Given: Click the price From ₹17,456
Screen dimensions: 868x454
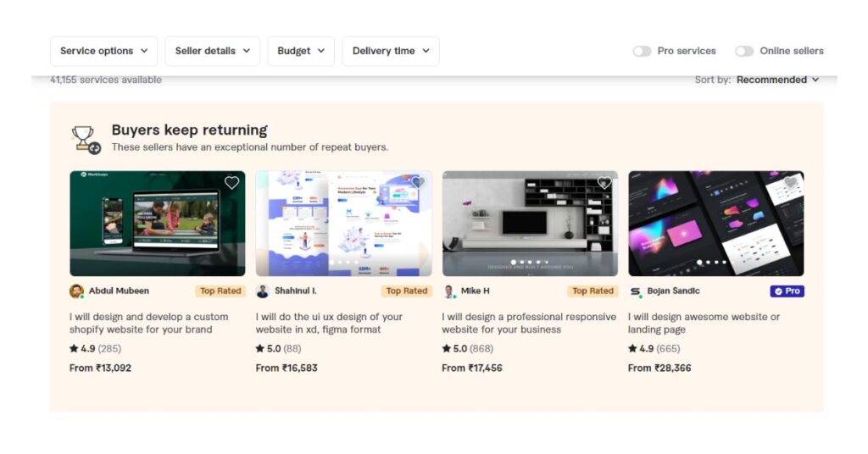Looking at the screenshot, I should click(471, 368).
